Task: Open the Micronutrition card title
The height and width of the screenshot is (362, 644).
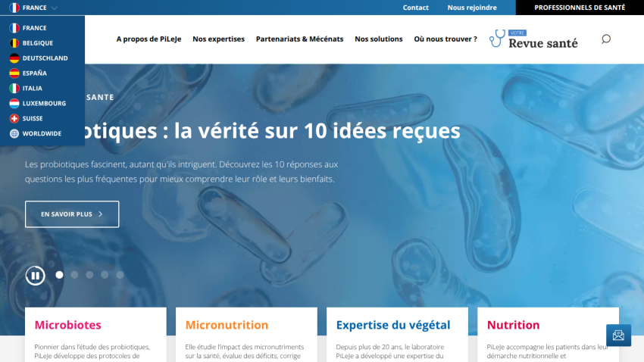Action: (x=227, y=325)
